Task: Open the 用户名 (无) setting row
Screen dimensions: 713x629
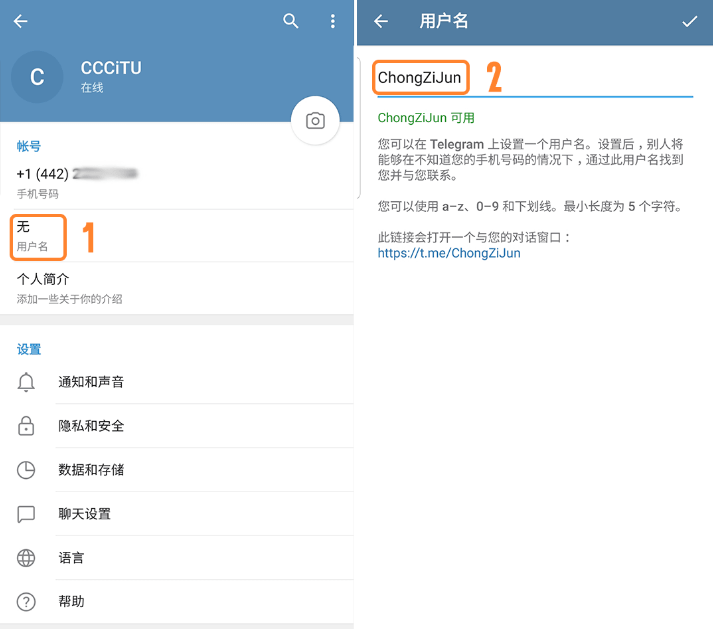Action: [177, 236]
